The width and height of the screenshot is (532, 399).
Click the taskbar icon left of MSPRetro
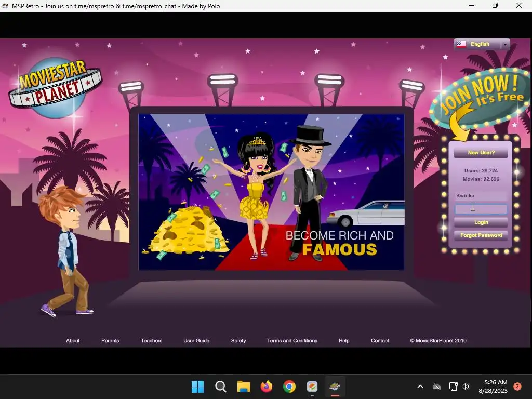[312, 387]
